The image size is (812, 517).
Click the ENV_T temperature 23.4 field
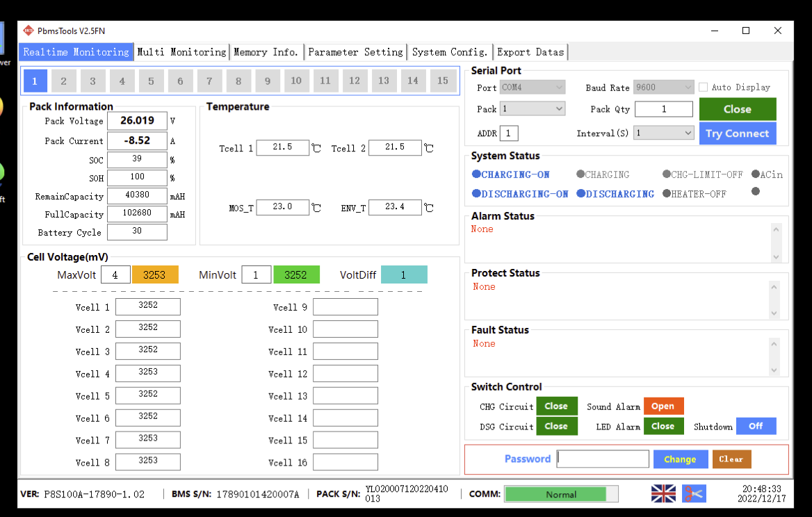(395, 207)
